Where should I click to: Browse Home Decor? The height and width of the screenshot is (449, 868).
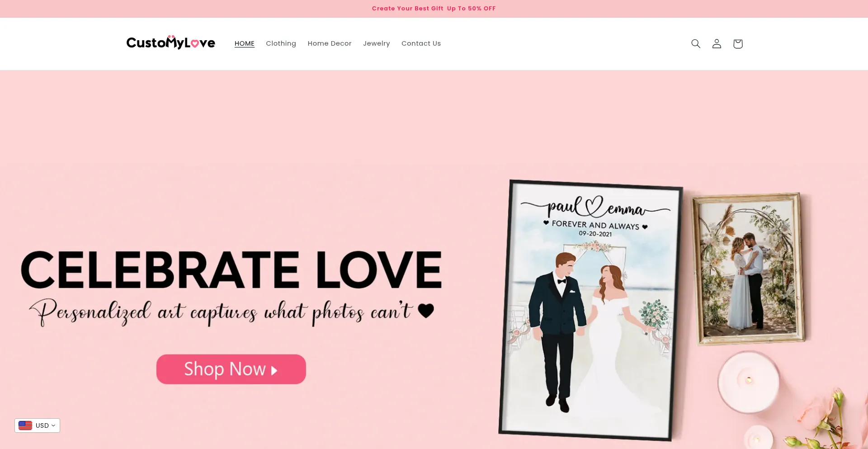coord(330,43)
